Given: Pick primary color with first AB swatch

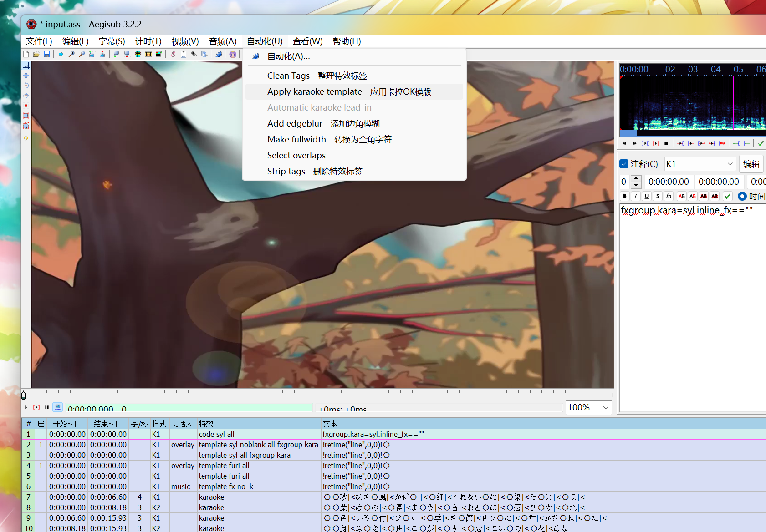Looking at the screenshot, I should point(682,196).
